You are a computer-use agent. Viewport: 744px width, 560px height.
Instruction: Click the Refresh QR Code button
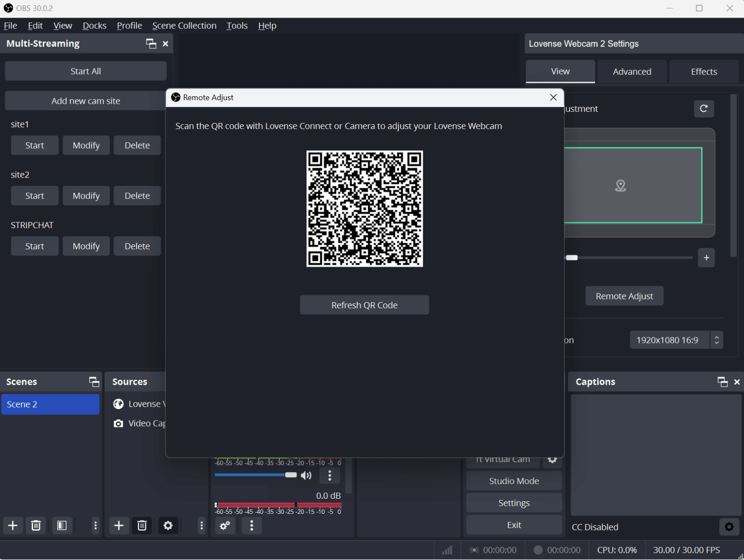pyautogui.click(x=364, y=305)
